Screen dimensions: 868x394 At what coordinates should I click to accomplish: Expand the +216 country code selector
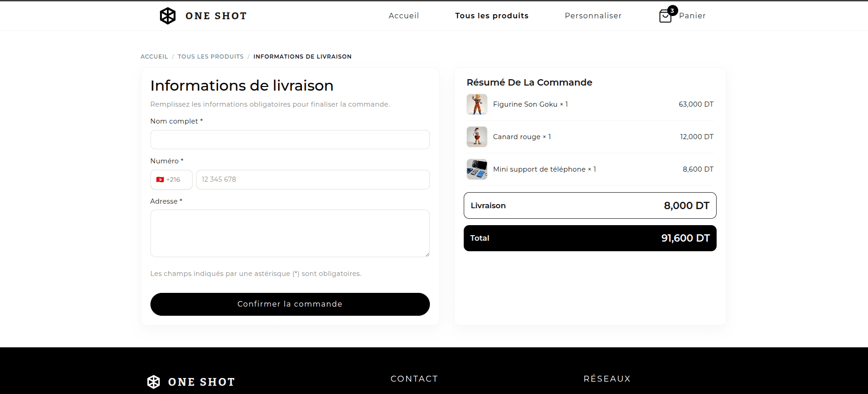point(171,179)
